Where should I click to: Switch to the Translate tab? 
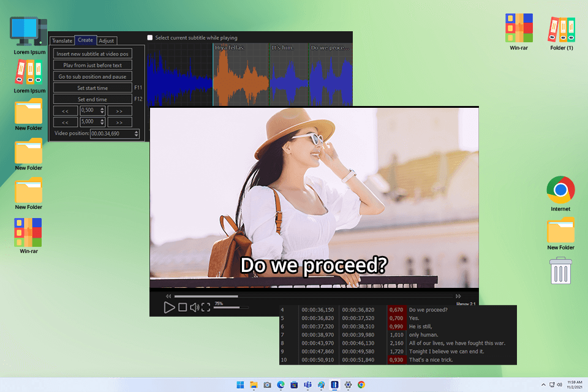click(x=62, y=40)
